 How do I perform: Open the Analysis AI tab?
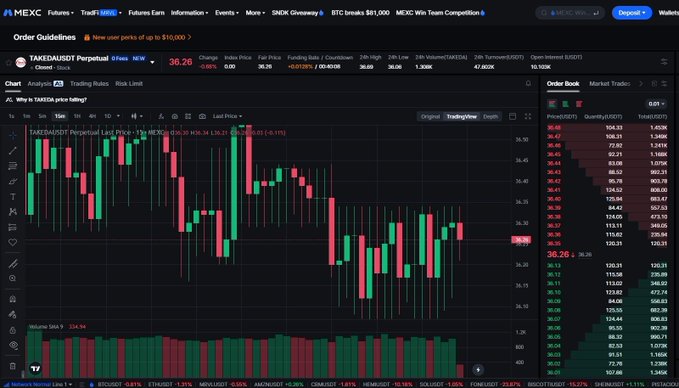[45, 84]
